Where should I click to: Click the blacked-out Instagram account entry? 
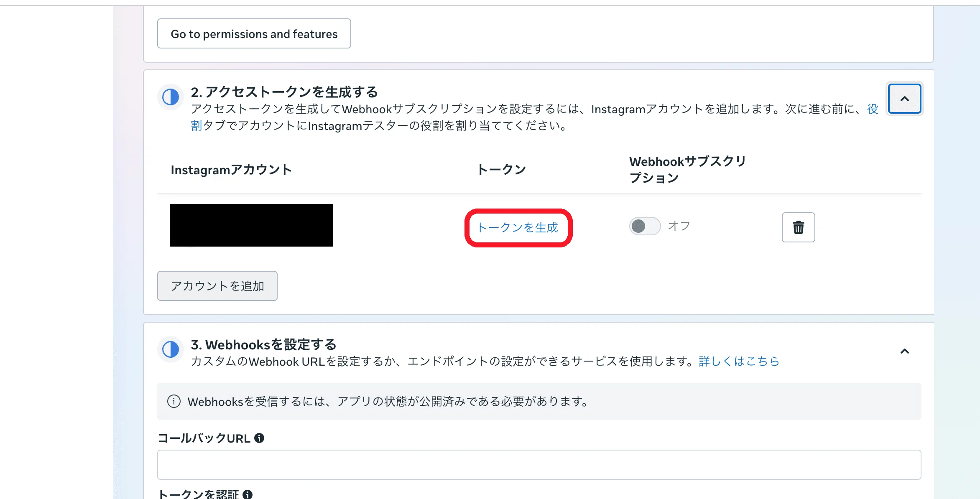(x=251, y=225)
